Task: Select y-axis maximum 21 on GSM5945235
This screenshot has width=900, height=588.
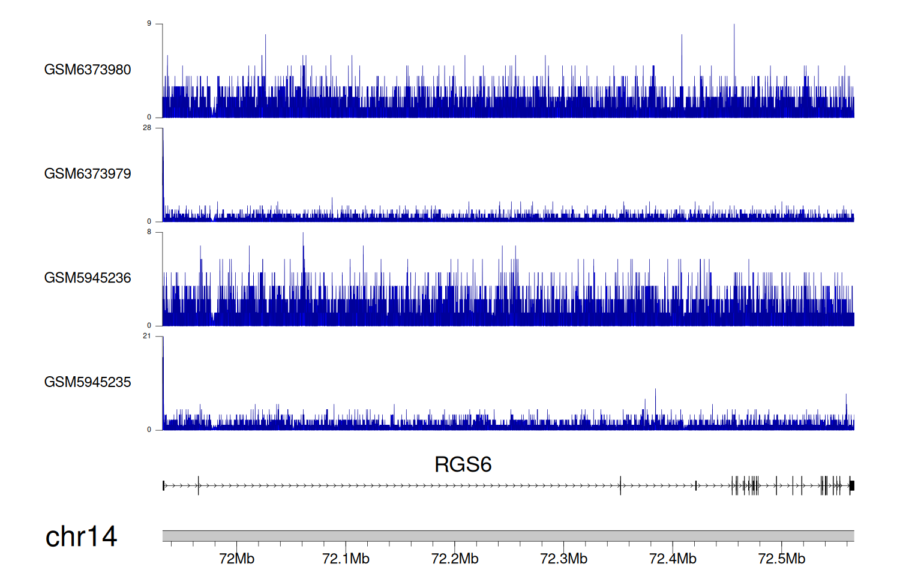Action: pyautogui.click(x=147, y=336)
